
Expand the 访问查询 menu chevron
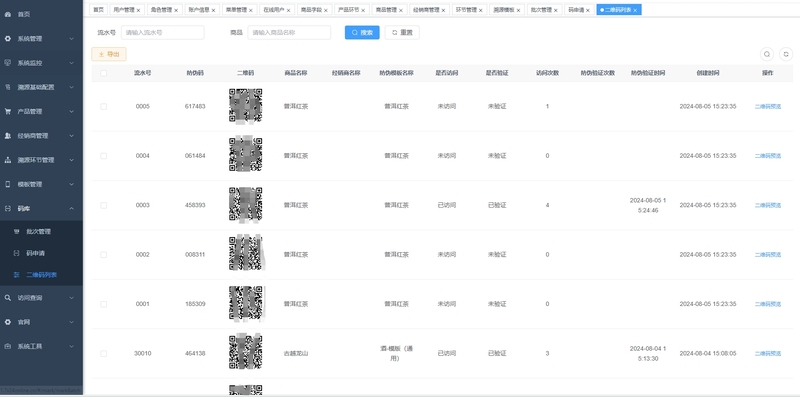click(71, 298)
